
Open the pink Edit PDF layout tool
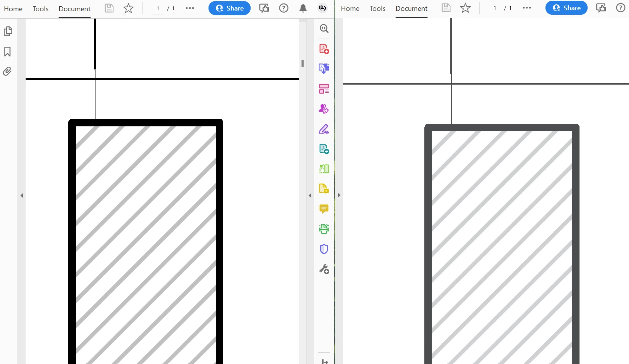(324, 88)
